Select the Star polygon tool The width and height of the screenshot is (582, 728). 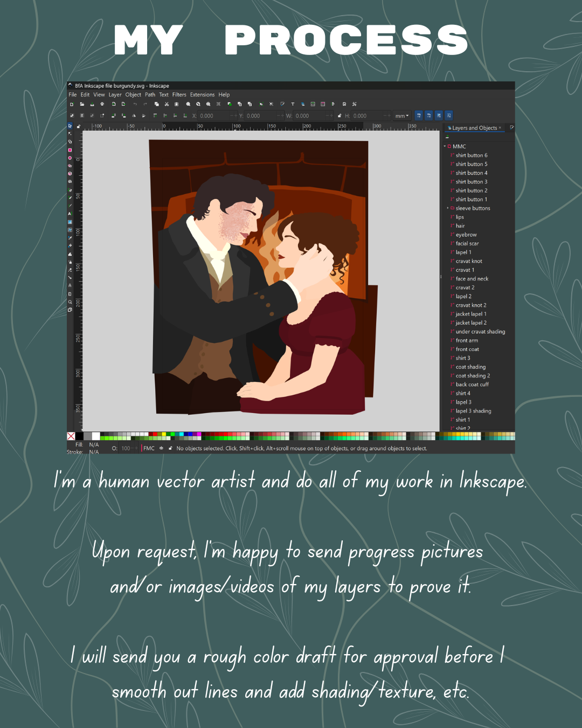70,166
